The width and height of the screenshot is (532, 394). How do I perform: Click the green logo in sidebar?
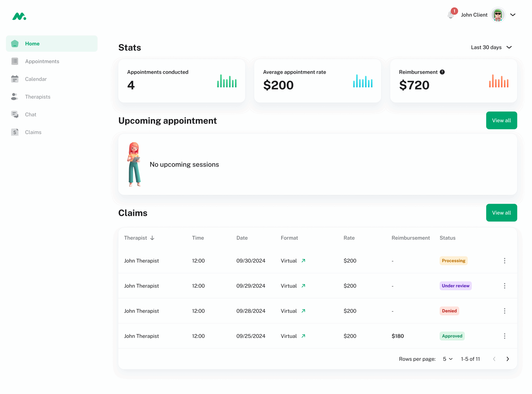pyautogui.click(x=19, y=16)
